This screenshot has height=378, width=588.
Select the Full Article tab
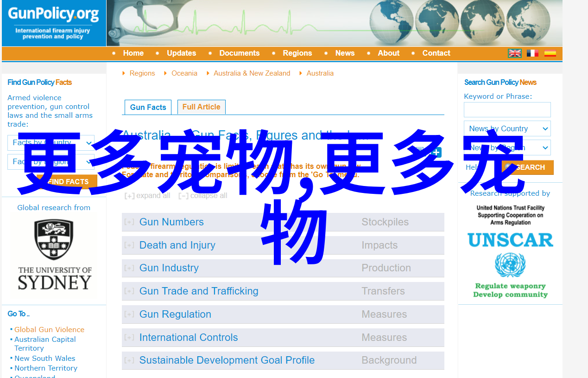click(202, 107)
